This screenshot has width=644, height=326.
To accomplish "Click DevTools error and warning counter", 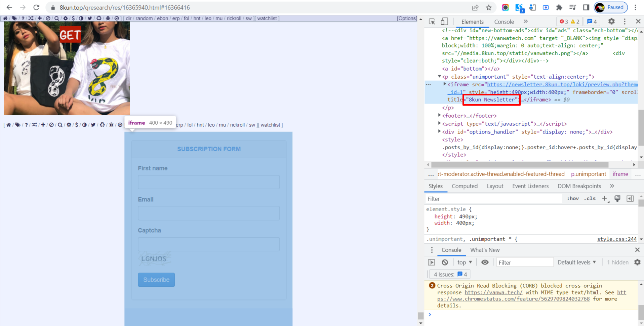I will click(569, 22).
